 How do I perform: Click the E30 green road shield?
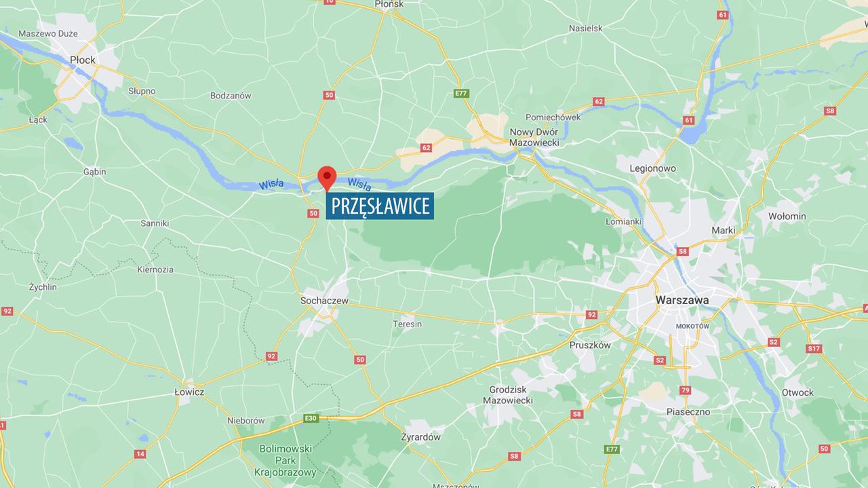tap(311, 418)
